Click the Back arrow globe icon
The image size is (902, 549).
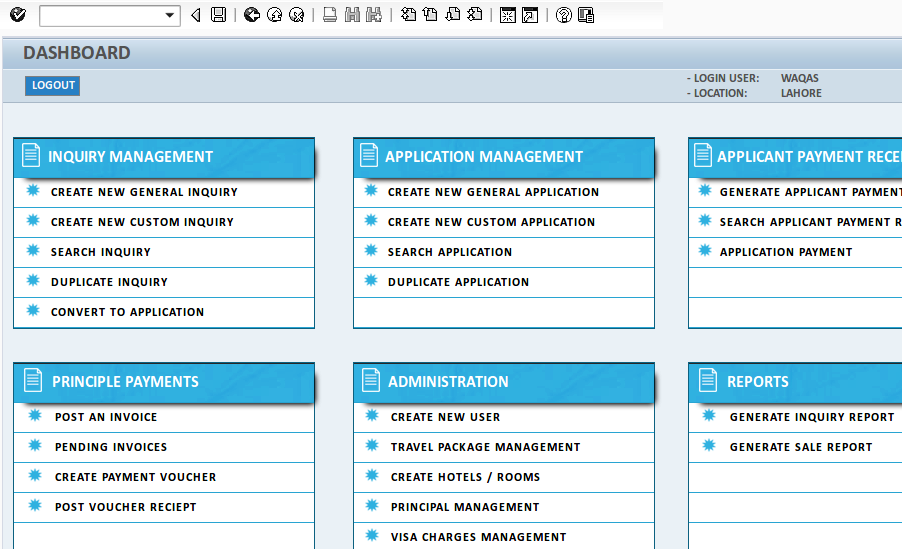pyautogui.click(x=251, y=15)
